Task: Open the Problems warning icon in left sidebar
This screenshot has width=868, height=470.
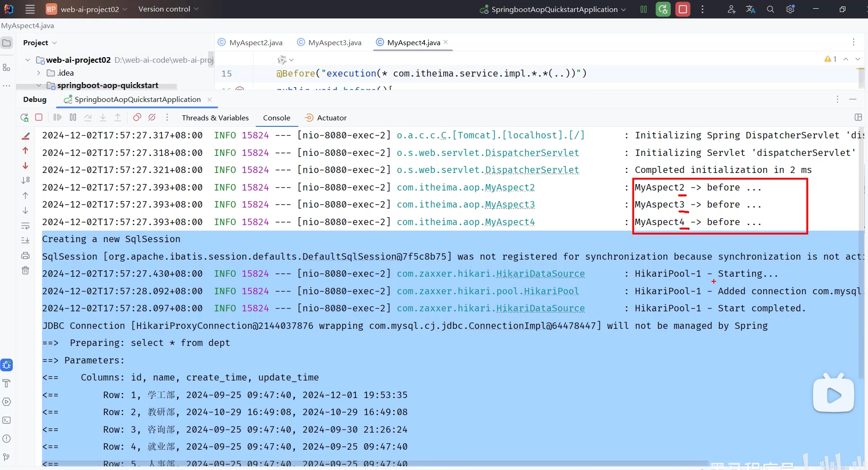Action: pos(6,439)
